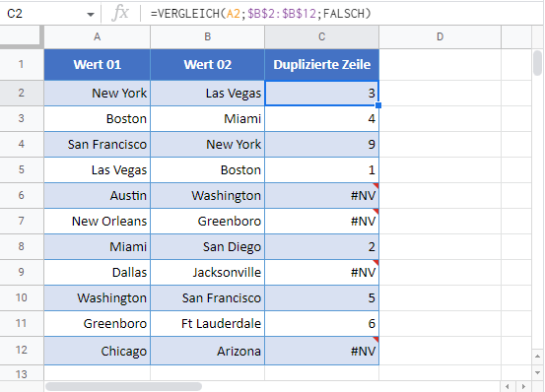Select column A header
This screenshot has height=392, width=545.
point(98,36)
